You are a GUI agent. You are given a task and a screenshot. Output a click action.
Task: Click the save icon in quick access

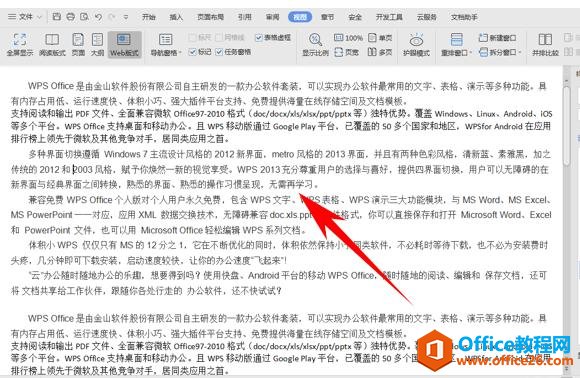point(57,17)
